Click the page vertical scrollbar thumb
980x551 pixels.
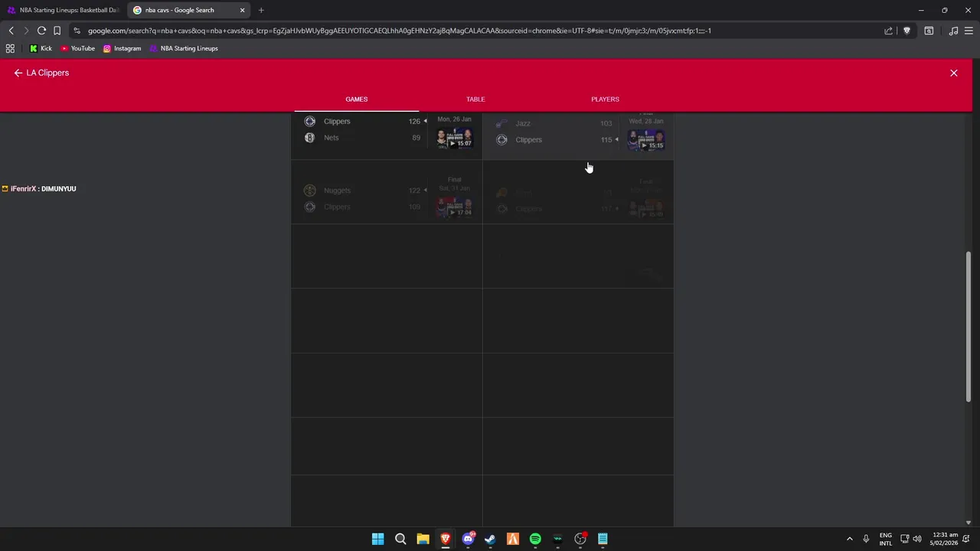click(x=969, y=327)
